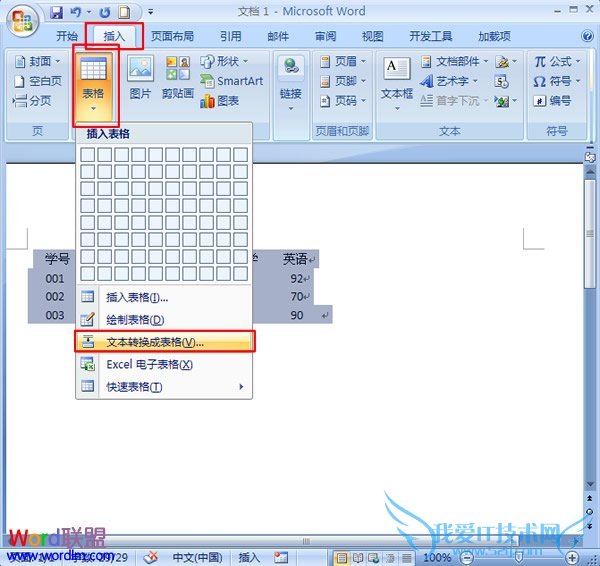Open the 页面布局 tab
The image size is (600, 566).
coord(172,36)
